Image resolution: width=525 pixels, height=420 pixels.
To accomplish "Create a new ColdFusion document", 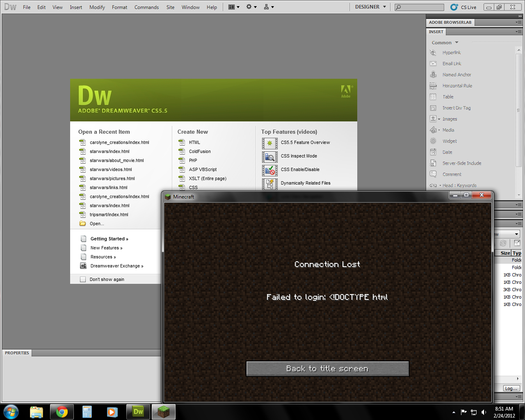I will (x=200, y=151).
